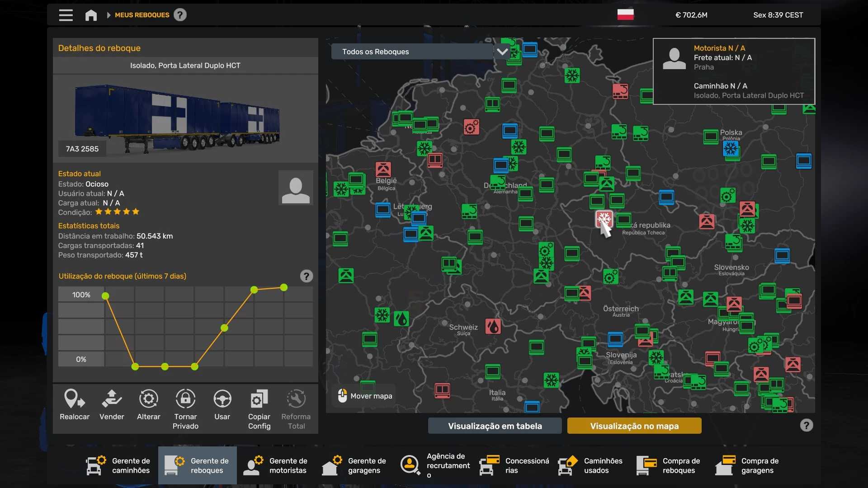Viewport: 868px width, 488px height.
Task: Click the dropdown chevron arrow on map filter
Action: [502, 52]
